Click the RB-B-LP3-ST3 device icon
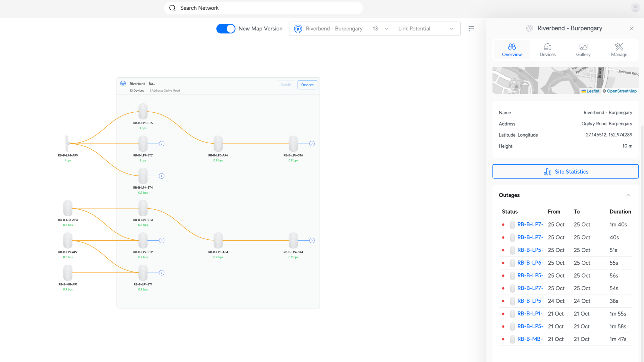 click(x=143, y=208)
